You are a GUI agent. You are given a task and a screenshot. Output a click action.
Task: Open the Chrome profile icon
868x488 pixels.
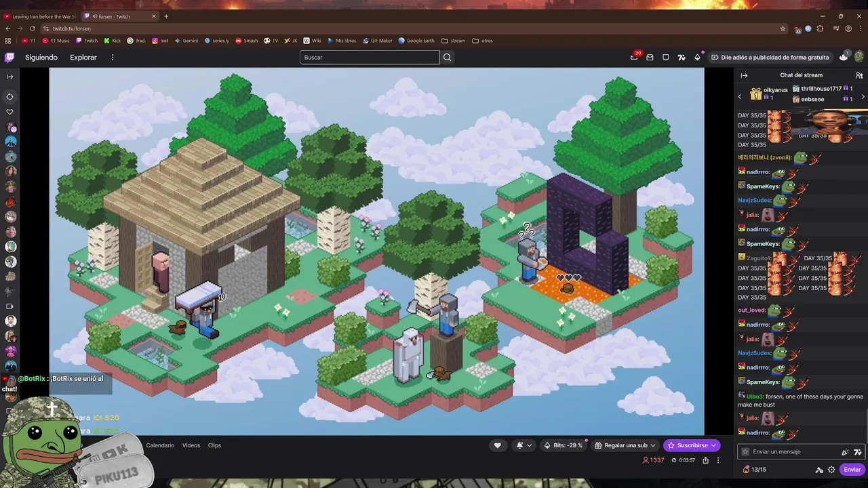[x=848, y=28]
